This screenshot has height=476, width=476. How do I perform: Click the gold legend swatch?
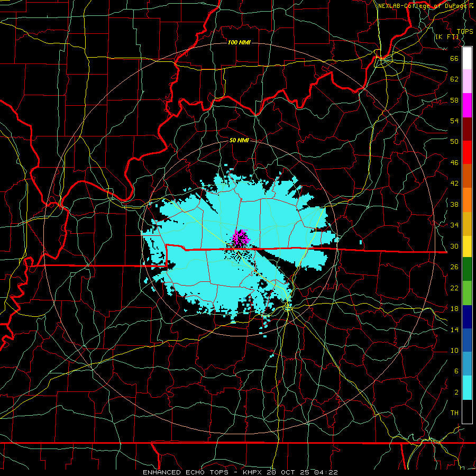(x=467, y=224)
